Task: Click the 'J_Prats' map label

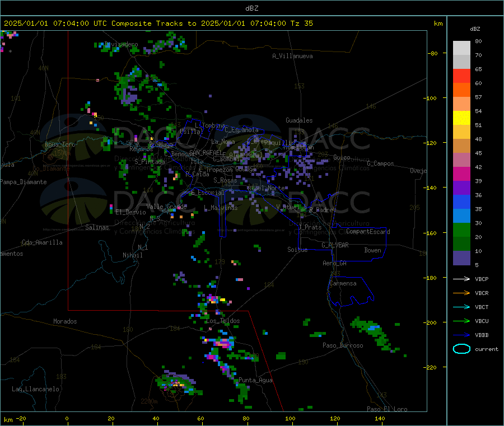Action: click(310, 227)
